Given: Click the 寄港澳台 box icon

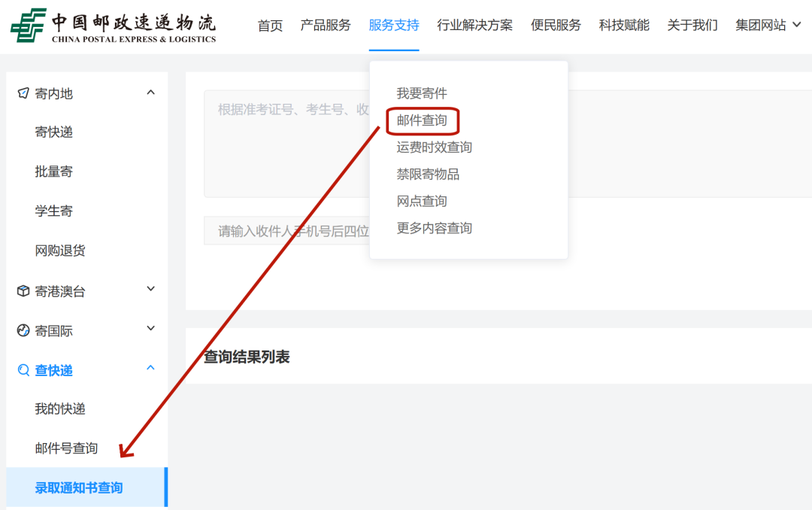Looking at the screenshot, I should pos(23,291).
